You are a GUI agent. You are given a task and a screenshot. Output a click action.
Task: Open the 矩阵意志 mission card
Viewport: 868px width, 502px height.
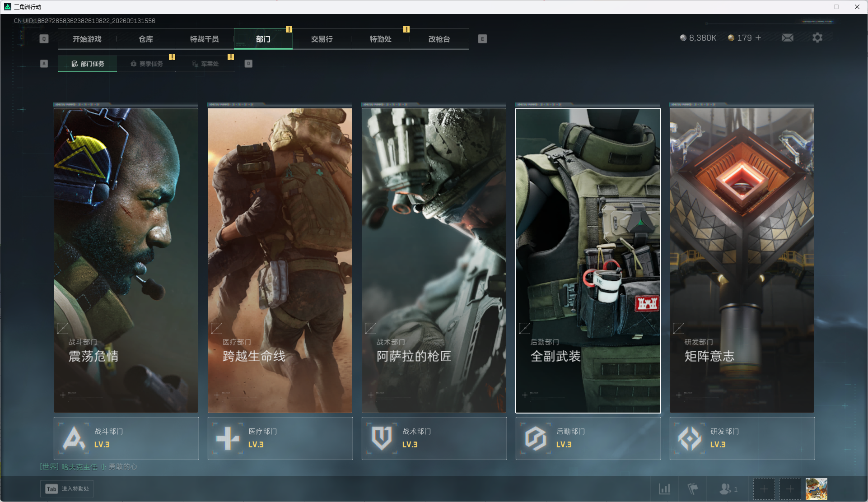click(x=742, y=260)
